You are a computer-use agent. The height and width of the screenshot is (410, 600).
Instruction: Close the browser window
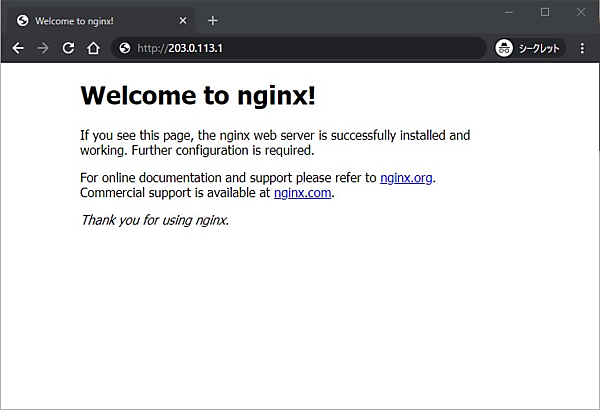(581, 12)
